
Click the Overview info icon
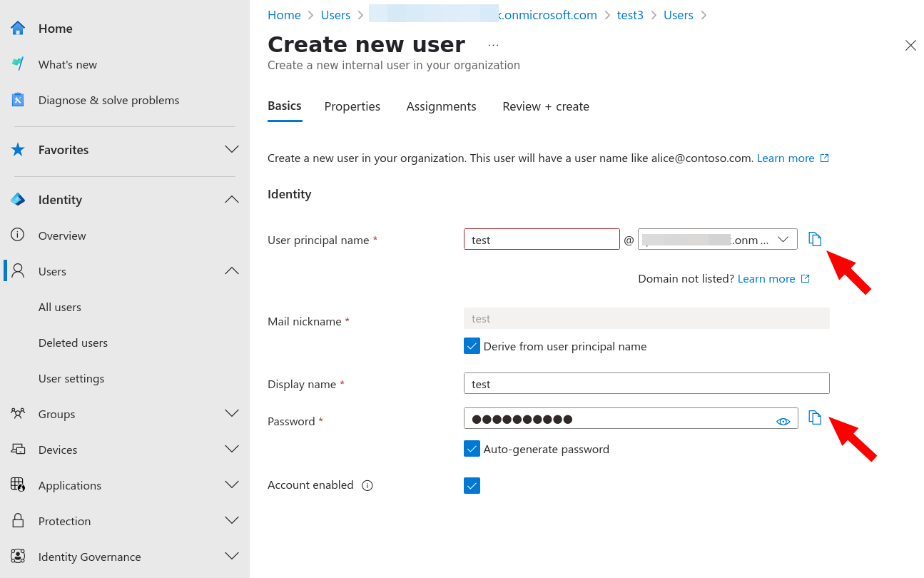pos(18,235)
